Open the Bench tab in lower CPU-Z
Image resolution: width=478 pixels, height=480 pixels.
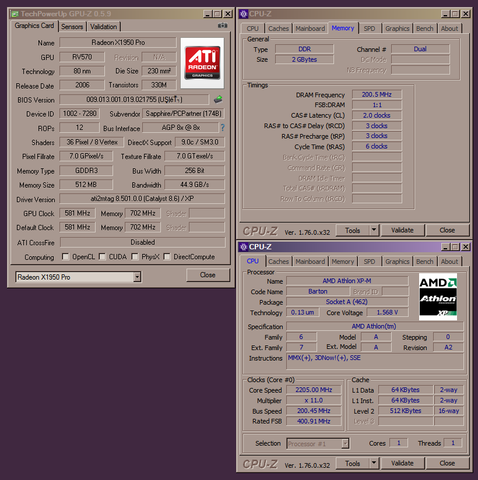click(x=425, y=262)
